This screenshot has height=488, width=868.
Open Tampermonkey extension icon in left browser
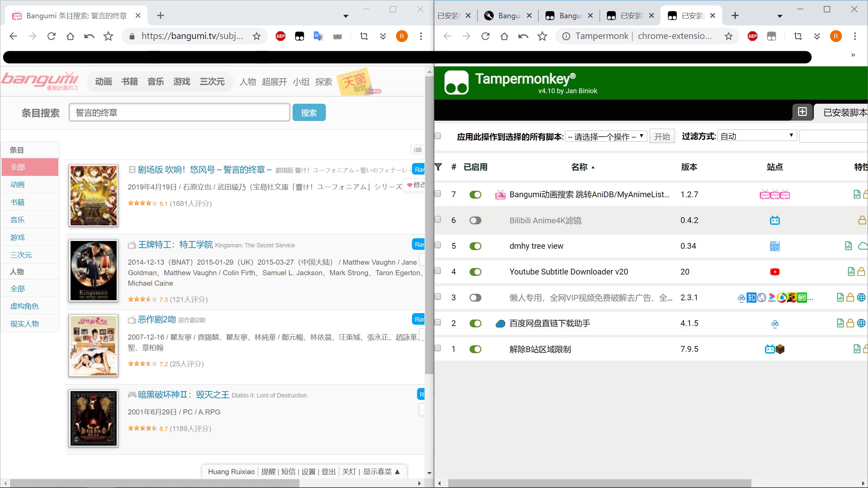point(299,36)
